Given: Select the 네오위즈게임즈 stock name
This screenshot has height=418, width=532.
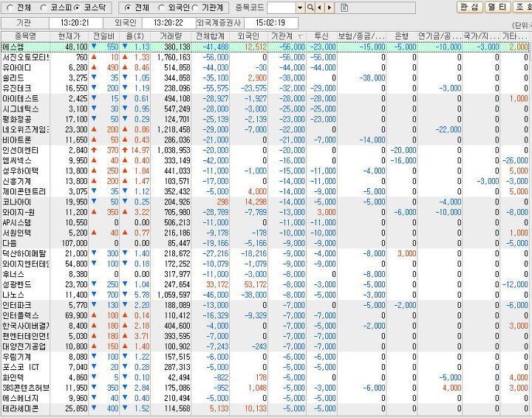Looking at the screenshot, I should pos(25,129).
